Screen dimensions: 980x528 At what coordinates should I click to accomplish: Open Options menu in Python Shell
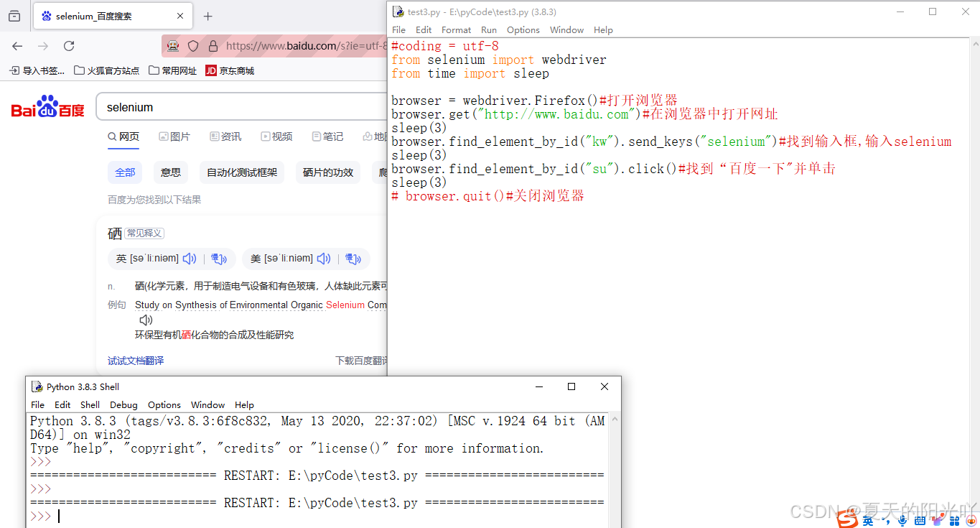164,405
